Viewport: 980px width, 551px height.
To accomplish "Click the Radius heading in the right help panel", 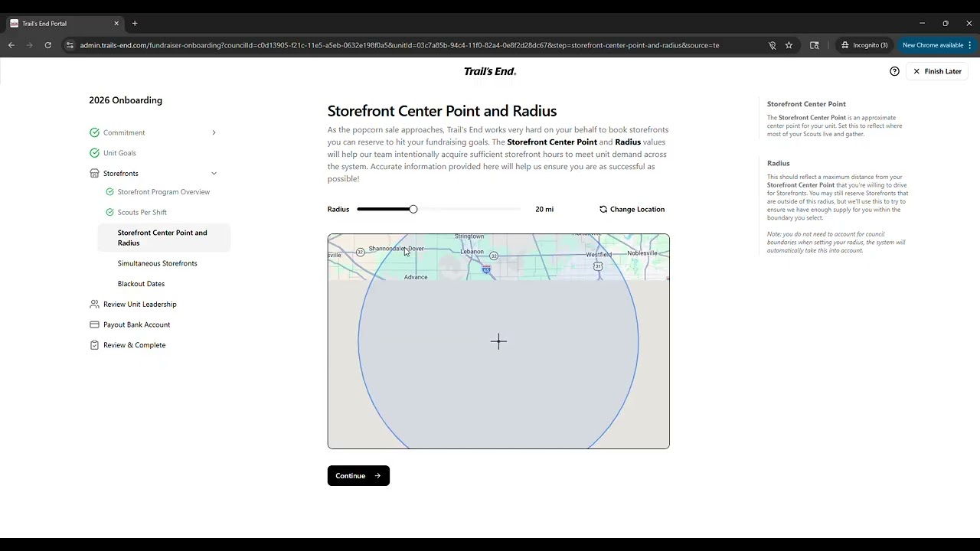I will pos(779,163).
